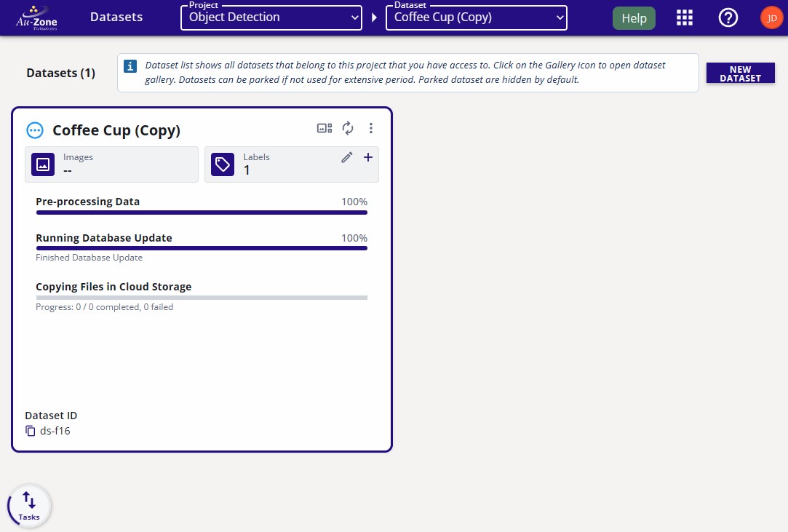Click the Progress: 0 / 0 completed text
788x532 pixels.
coord(105,306)
